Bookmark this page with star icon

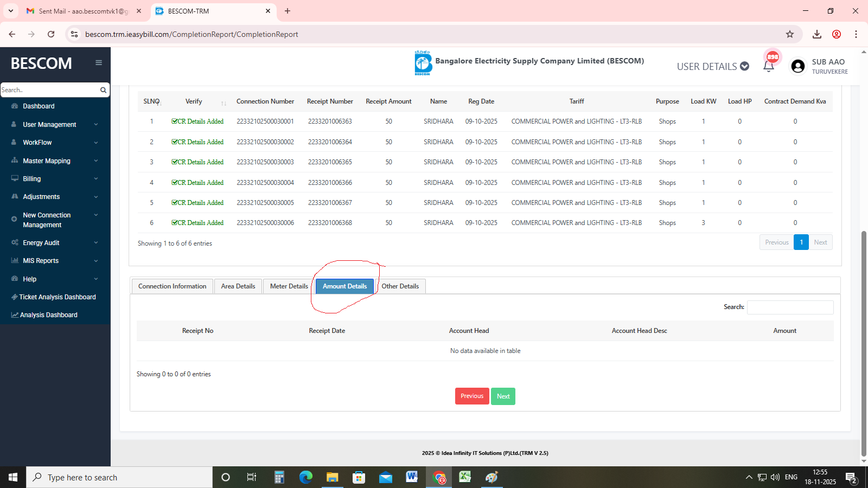tap(790, 34)
